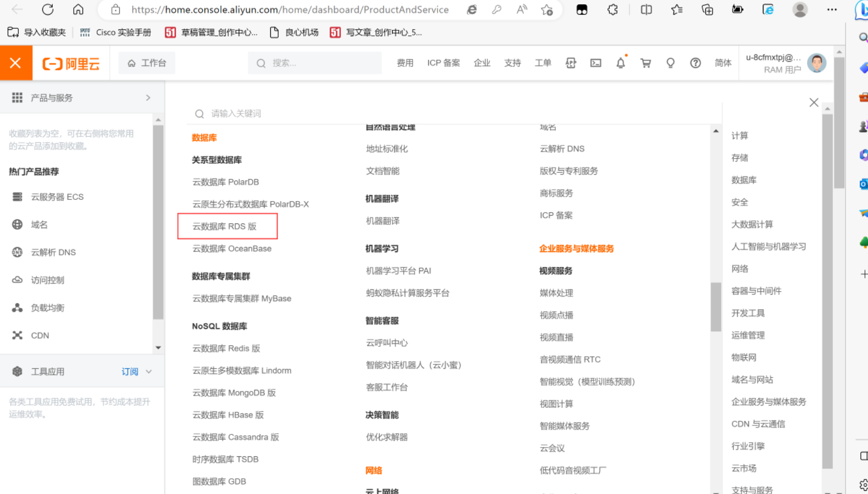The image size is (868, 494).
Task: Go to browser home page icon
Action: (x=78, y=9)
